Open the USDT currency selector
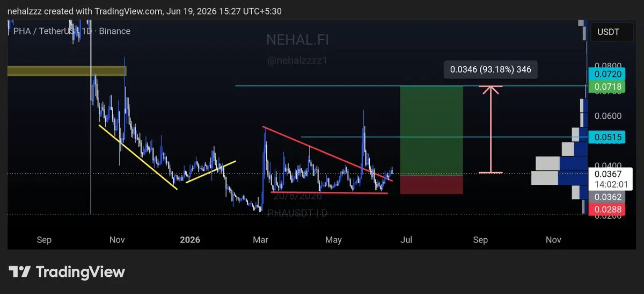Screen dimensions: 644x294 click(608, 32)
